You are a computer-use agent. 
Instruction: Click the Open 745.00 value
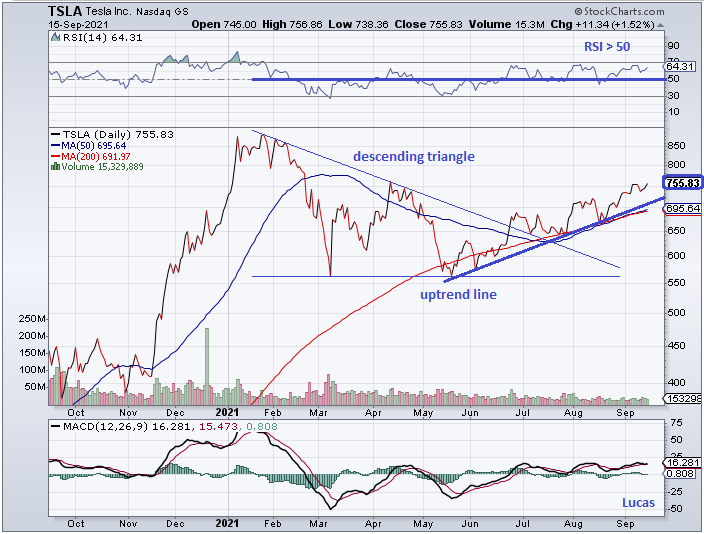(224, 25)
